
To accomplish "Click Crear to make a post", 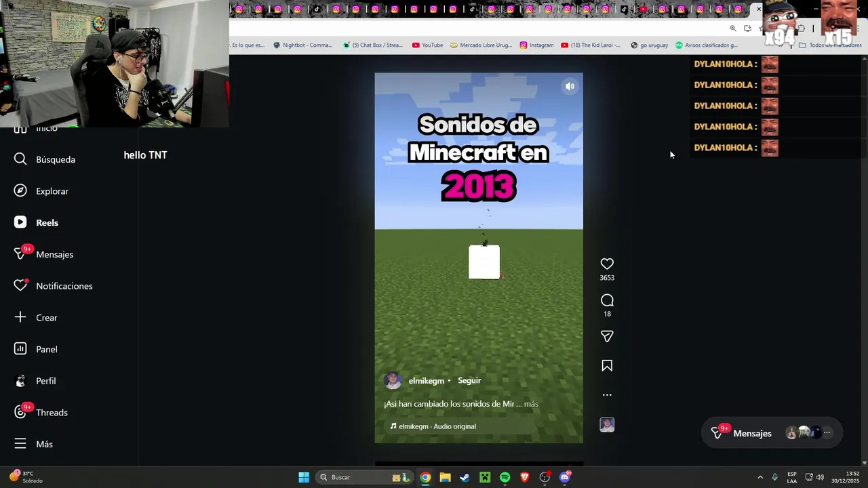I will click(x=36, y=317).
